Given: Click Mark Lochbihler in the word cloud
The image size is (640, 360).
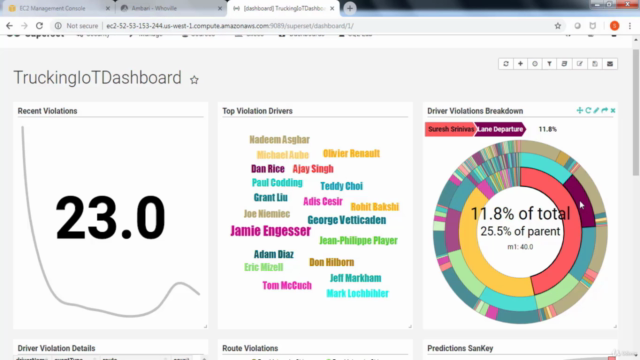Looking at the screenshot, I should tap(358, 293).
